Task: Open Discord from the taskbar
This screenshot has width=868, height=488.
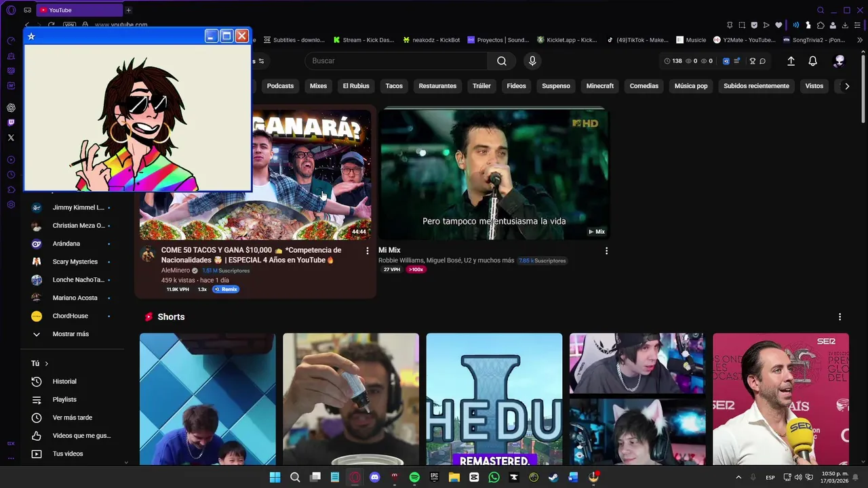Action: (x=374, y=477)
